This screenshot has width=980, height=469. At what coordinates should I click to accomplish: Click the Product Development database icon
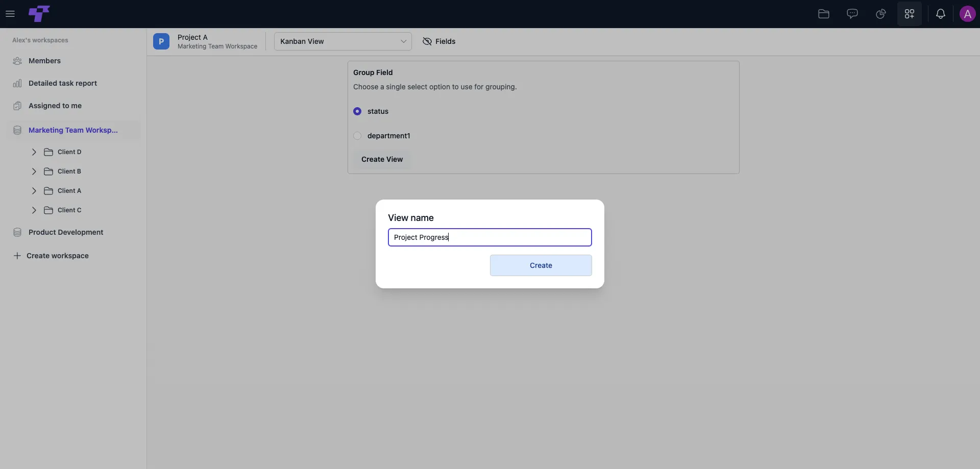coord(17,232)
